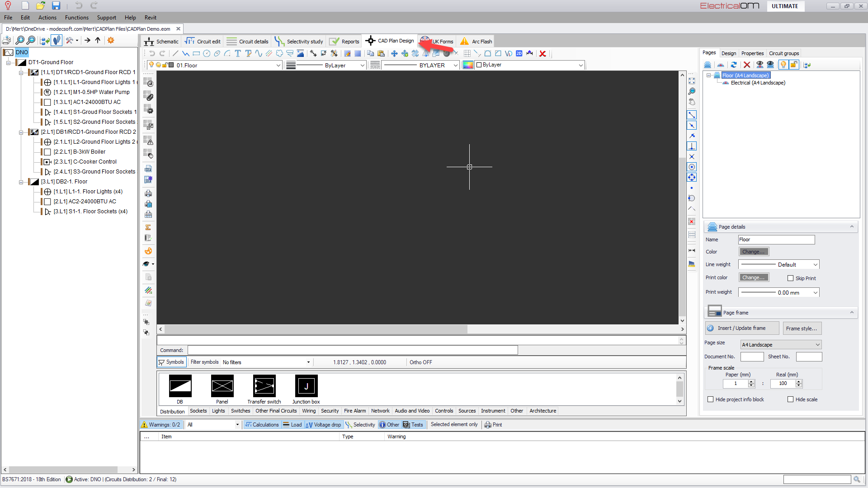Select the Text tool

click(238, 53)
